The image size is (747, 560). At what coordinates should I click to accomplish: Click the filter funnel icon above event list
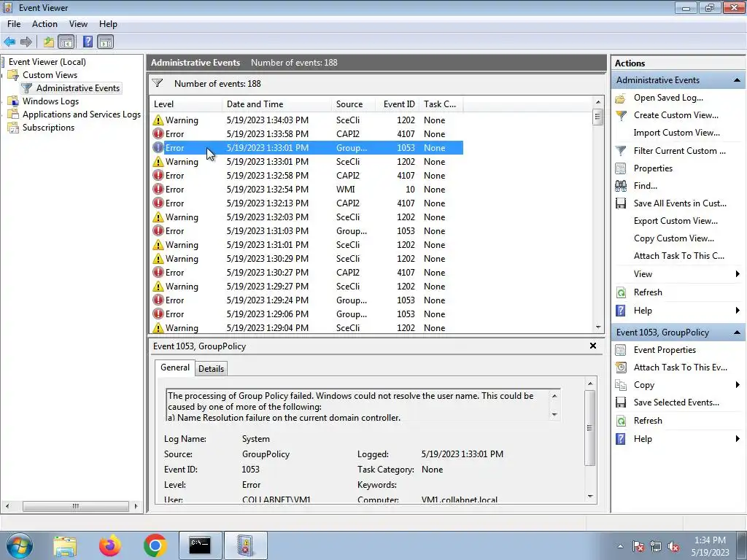pyautogui.click(x=158, y=83)
